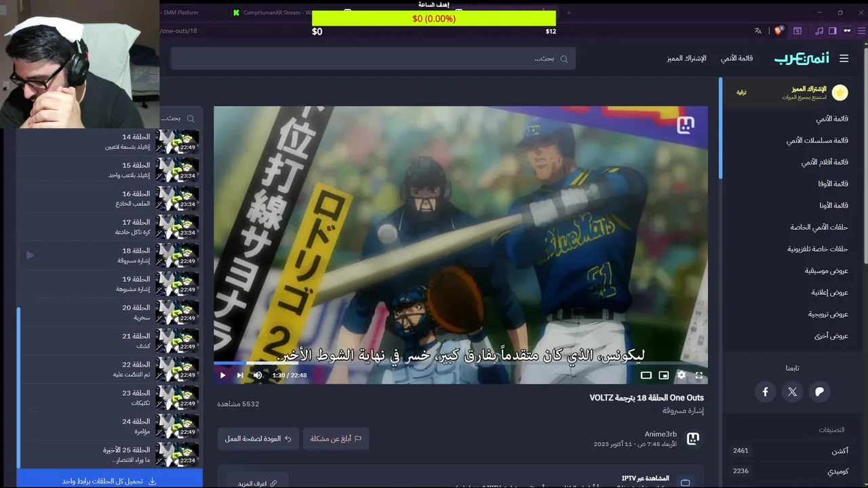Open episode الحلقة 14 in the episode list

[x=111, y=141]
